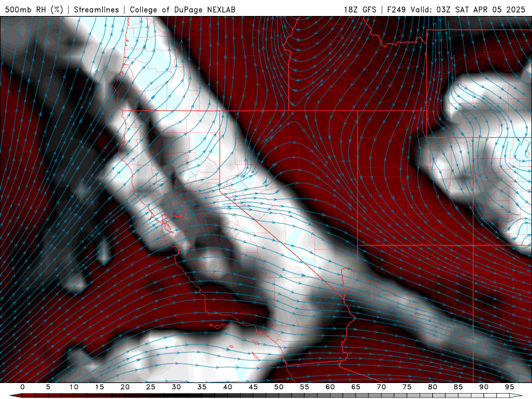Click the colorbar label '70'
532x399 pixels.
point(381,387)
